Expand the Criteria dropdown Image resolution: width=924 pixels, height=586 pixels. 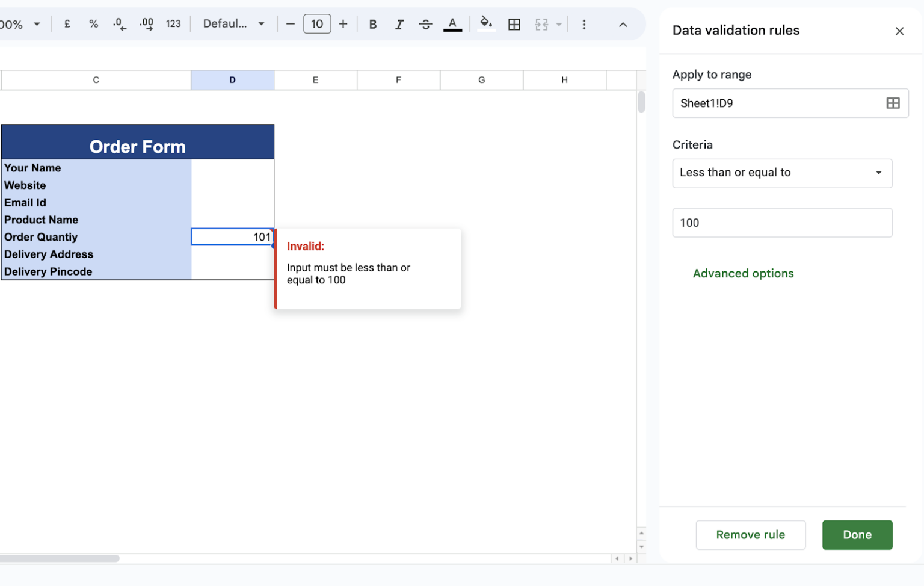(x=781, y=173)
